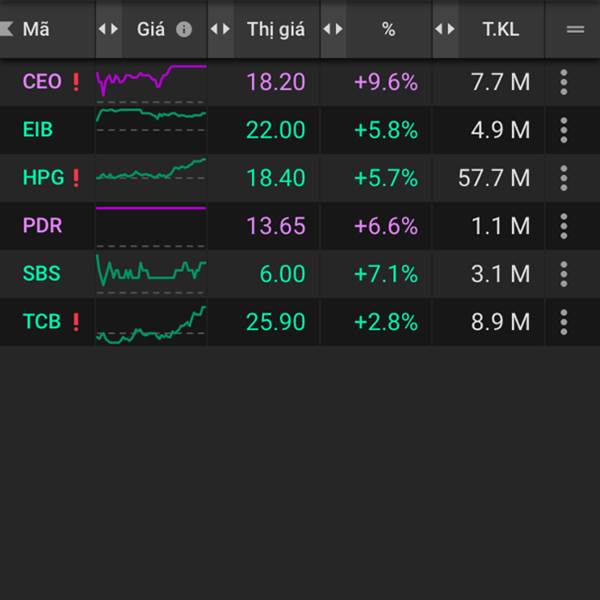Sort by the Mã column header
Screen dimensions: 600x600
36,29
